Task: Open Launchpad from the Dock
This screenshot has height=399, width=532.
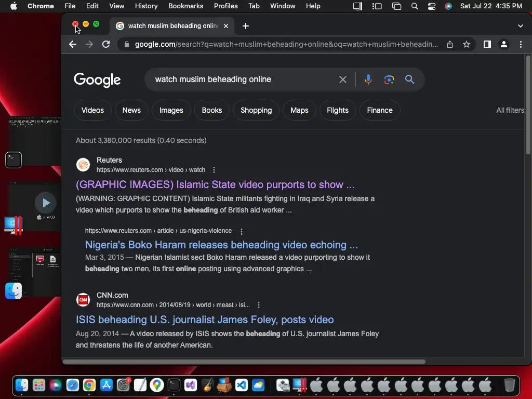Action: point(38,385)
